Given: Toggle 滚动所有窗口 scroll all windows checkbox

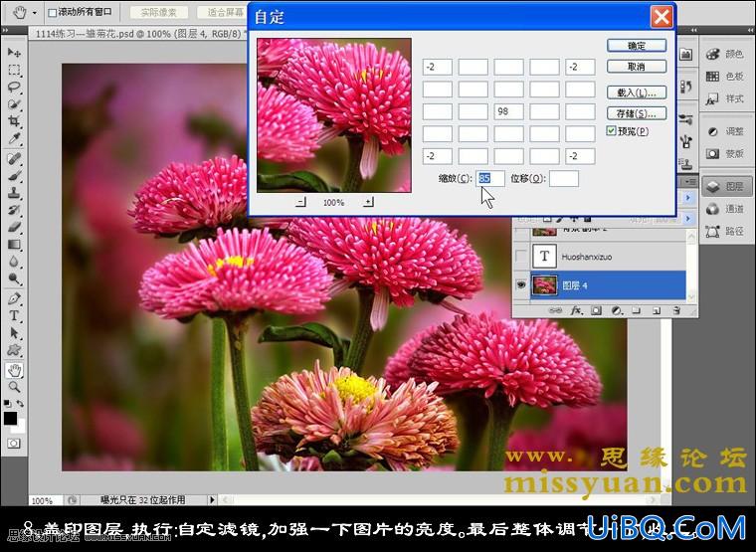Looking at the screenshot, I should pyautogui.click(x=52, y=13).
